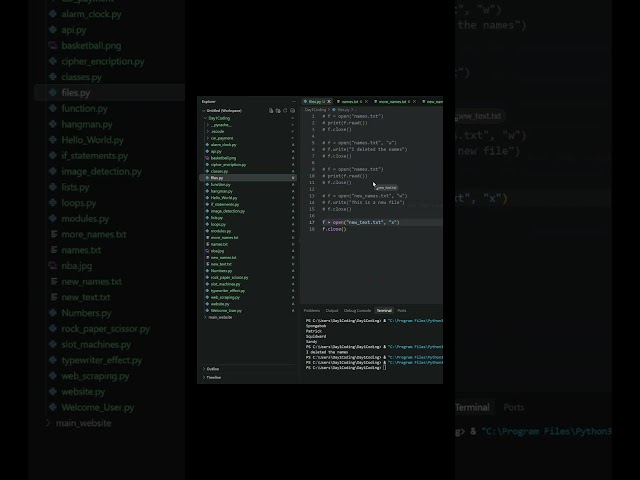Collapse the Day1Coding folder in center Explorer
Viewport: 640px width, 480px height.
205,118
